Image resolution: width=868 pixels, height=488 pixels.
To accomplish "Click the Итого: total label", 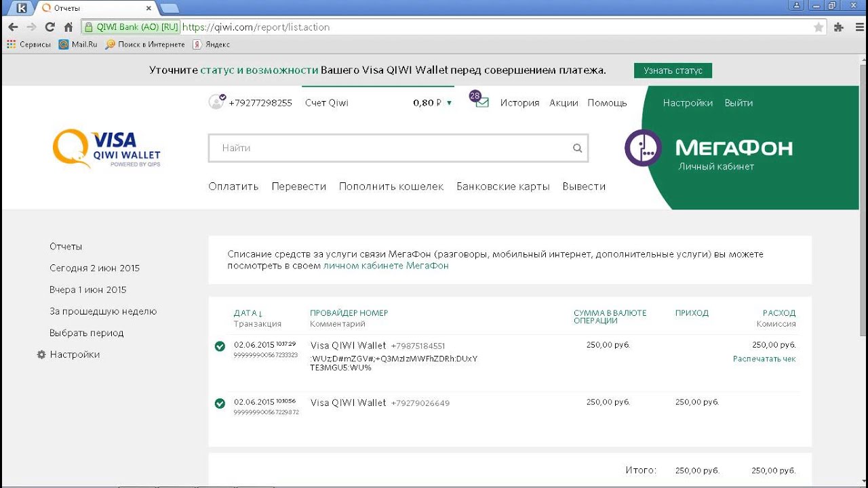I will (x=640, y=470).
